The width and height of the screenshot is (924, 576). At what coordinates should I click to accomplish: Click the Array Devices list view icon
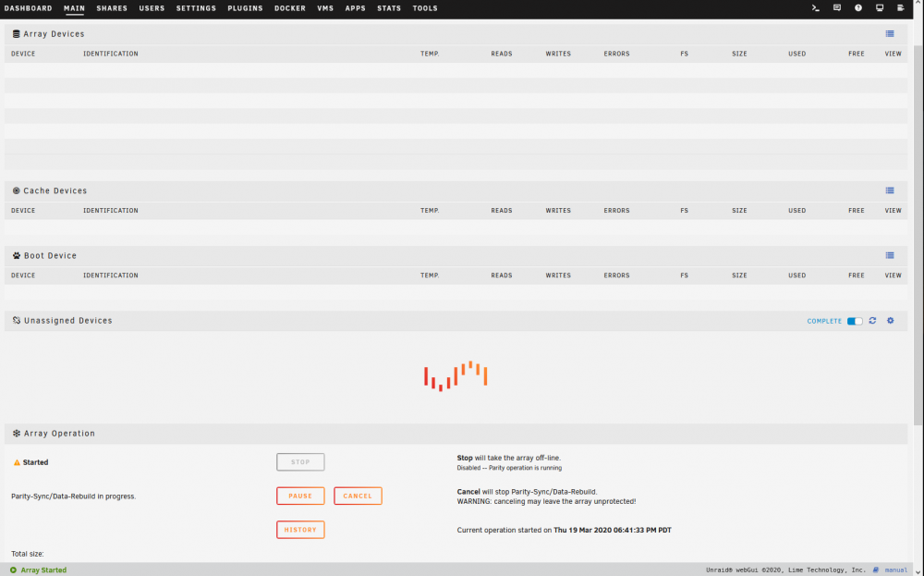[890, 33]
